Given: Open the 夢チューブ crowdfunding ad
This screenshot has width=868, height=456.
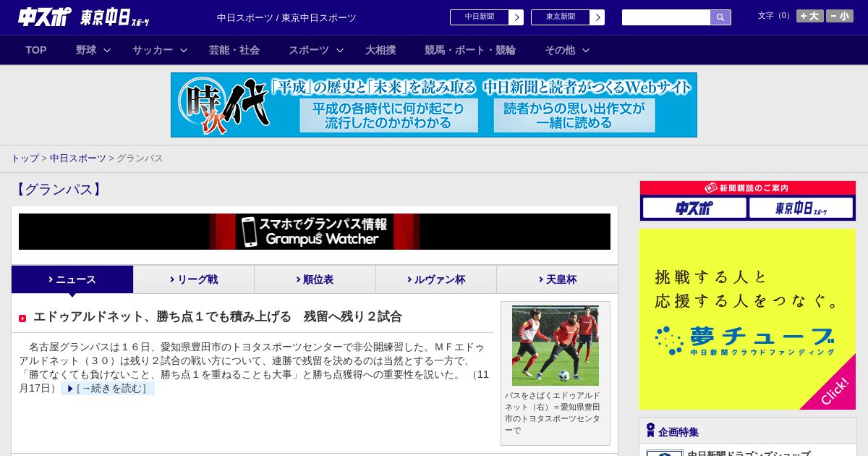Looking at the screenshot, I should click(748, 319).
